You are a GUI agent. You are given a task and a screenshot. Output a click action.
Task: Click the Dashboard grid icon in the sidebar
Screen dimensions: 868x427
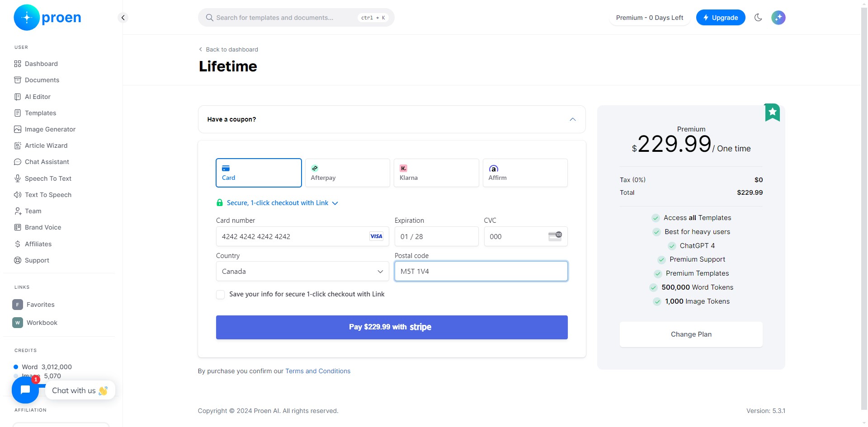[18, 64]
